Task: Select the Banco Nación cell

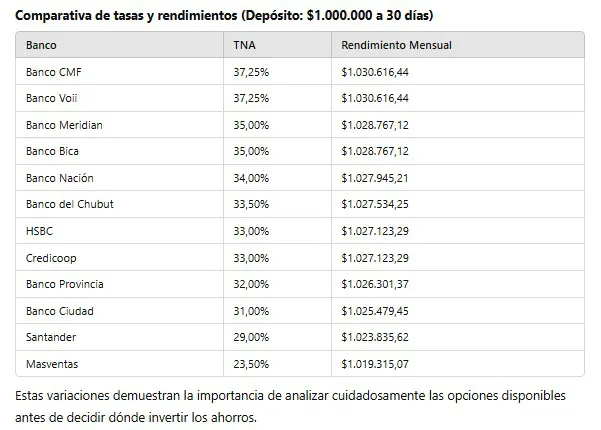Action: pyautogui.click(x=59, y=178)
